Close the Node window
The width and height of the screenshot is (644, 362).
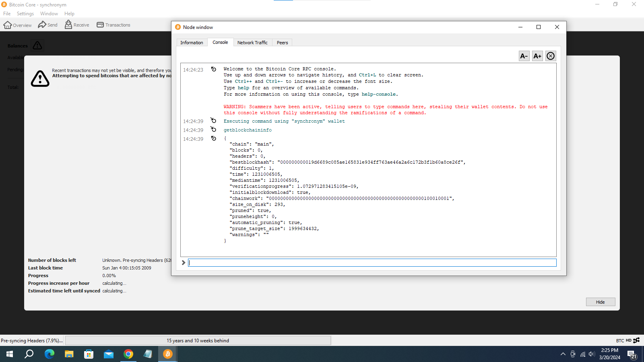pyautogui.click(x=557, y=27)
